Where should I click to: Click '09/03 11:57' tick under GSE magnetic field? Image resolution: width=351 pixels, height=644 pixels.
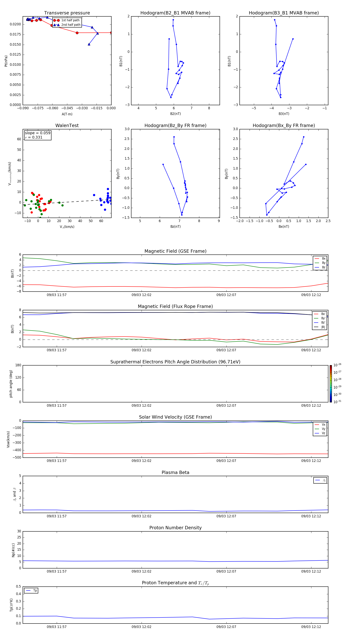coord(57,295)
